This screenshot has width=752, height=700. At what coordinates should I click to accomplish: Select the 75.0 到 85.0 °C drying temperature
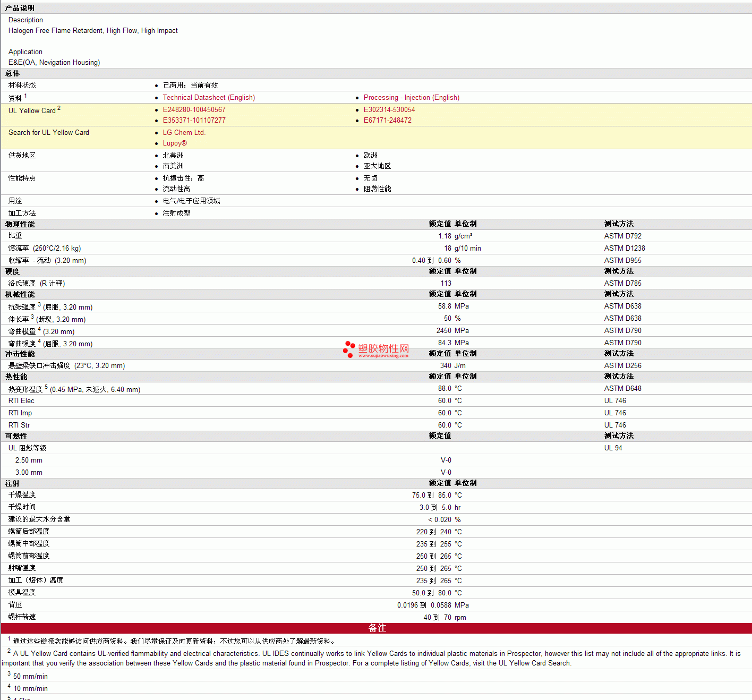(437, 496)
